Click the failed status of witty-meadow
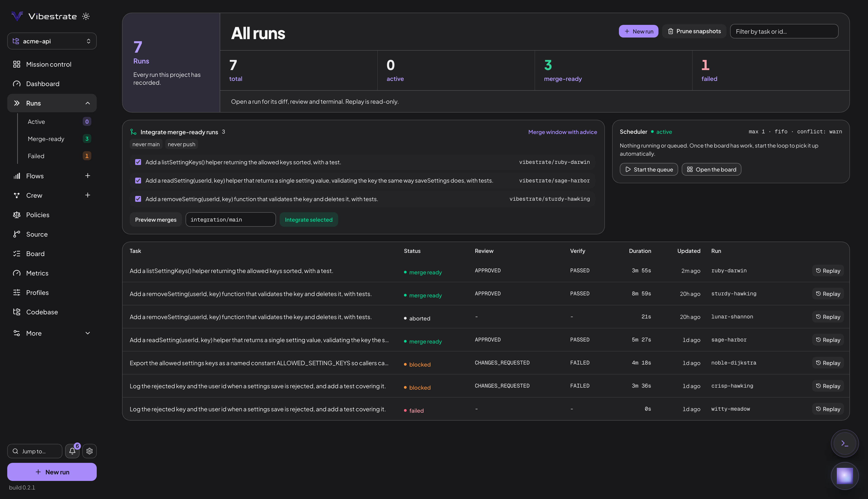Viewport: 868px width, 499px height. point(414,411)
